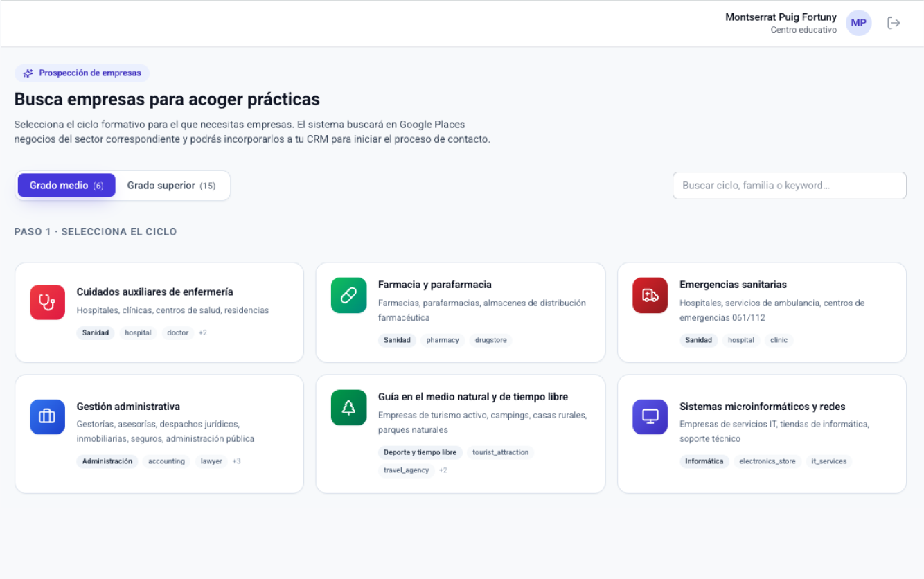Select Emergencias sanitarias card title
This screenshot has width=924, height=579.
click(x=733, y=285)
